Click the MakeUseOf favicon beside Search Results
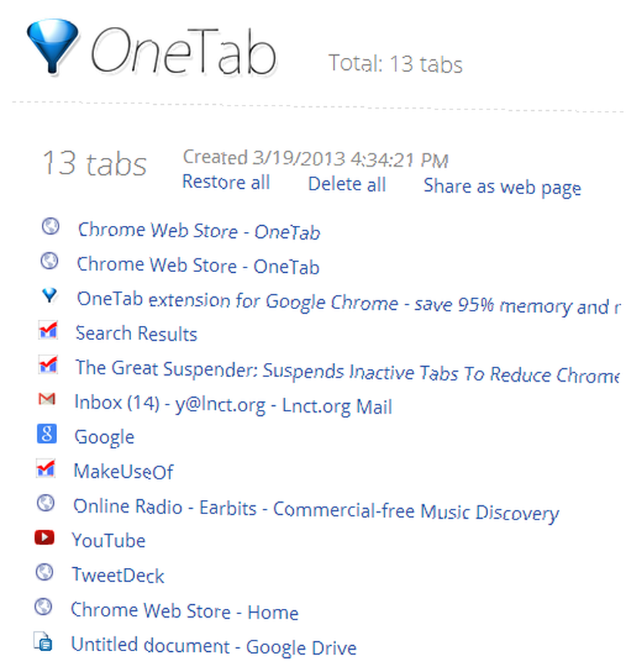Screen dimensions: 626x672 point(48,330)
